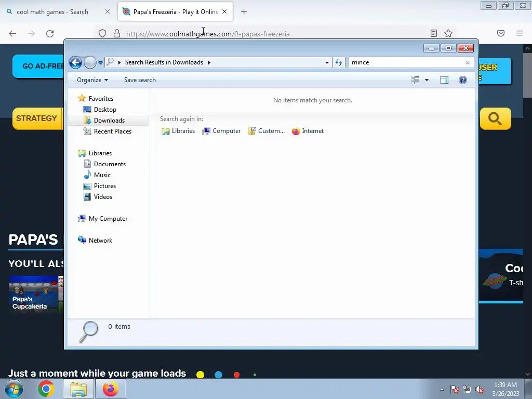Toggle Firefox reader view
The image size is (532, 399).
[x=434, y=33]
